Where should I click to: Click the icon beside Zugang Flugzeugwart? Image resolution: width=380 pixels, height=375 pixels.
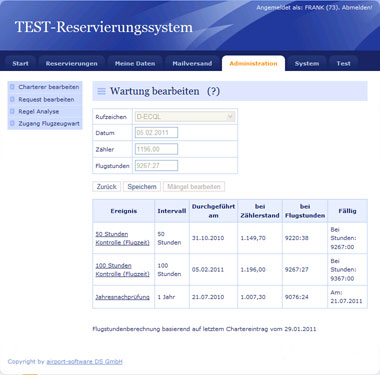12,123
